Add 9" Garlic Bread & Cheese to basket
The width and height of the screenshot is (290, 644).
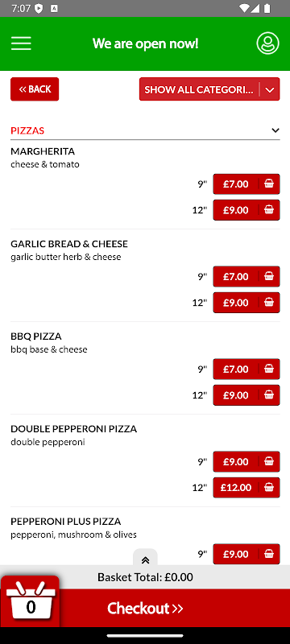(x=246, y=276)
